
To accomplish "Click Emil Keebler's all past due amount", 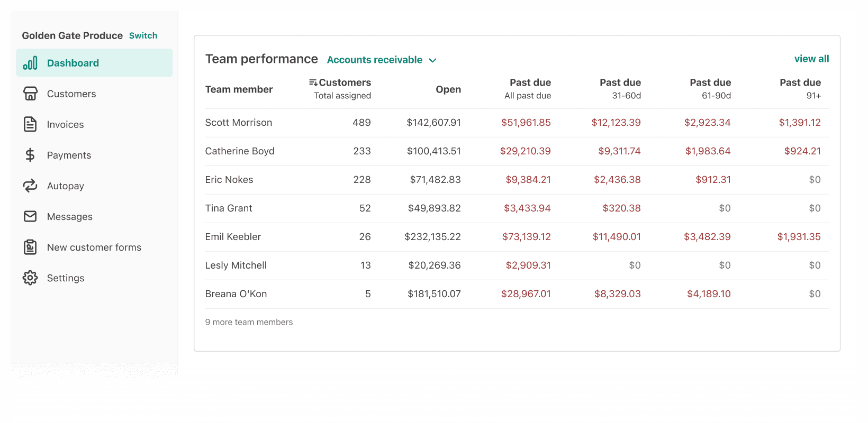I will point(526,236).
